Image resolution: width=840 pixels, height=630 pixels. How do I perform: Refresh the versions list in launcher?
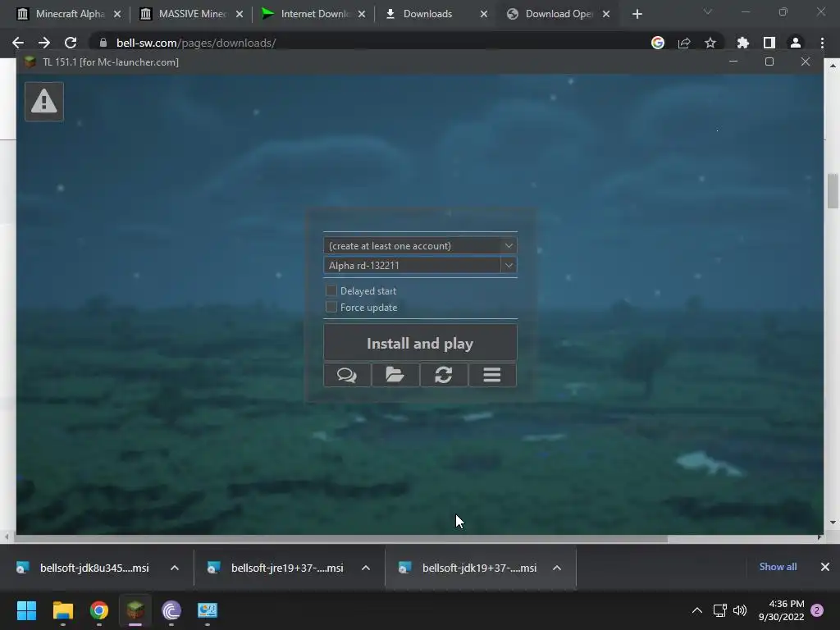[444, 374]
